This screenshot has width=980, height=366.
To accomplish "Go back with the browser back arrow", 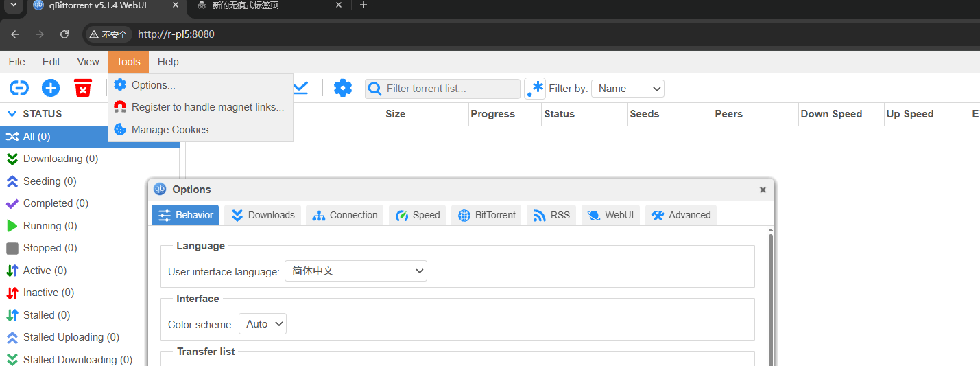I will pos(15,34).
